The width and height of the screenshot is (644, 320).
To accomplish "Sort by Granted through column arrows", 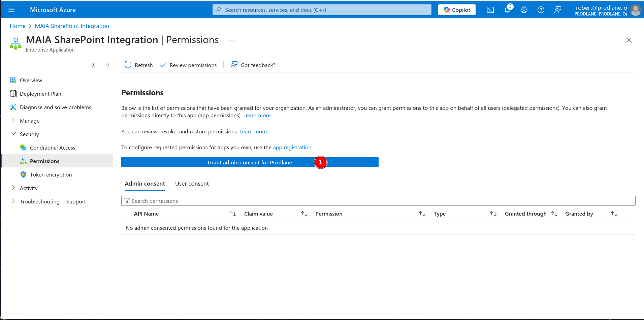I will (x=554, y=214).
